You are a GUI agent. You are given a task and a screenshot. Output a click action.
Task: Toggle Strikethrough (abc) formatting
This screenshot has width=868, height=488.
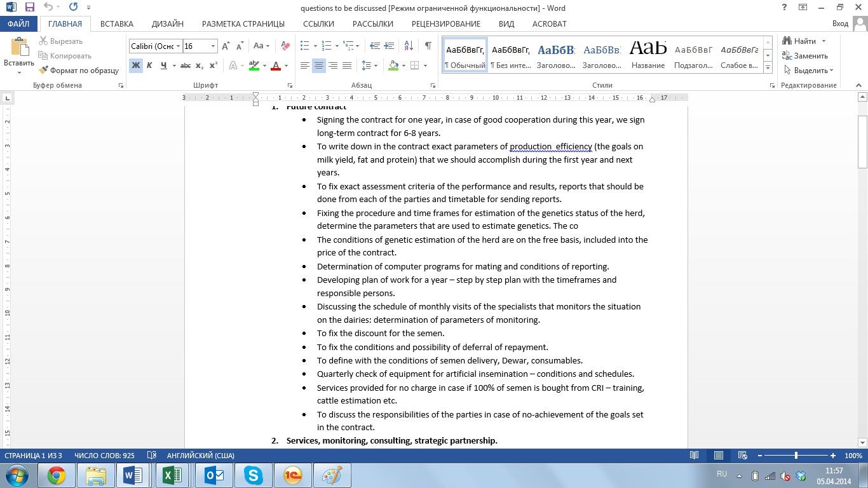[186, 65]
